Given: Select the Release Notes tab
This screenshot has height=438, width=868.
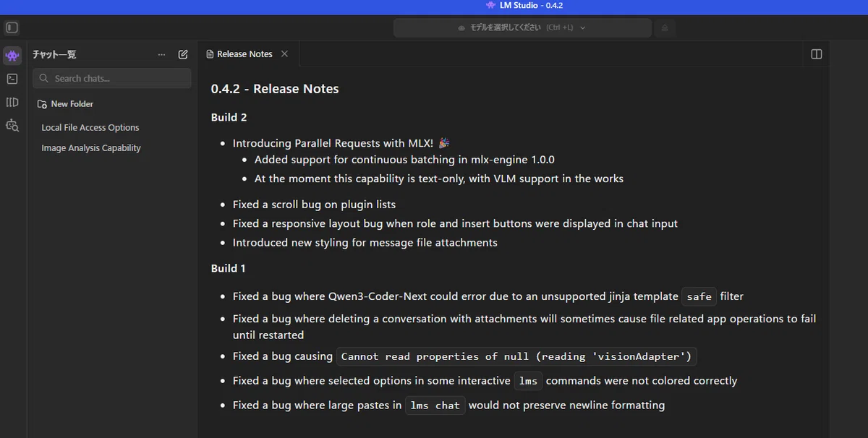Looking at the screenshot, I should [x=247, y=54].
